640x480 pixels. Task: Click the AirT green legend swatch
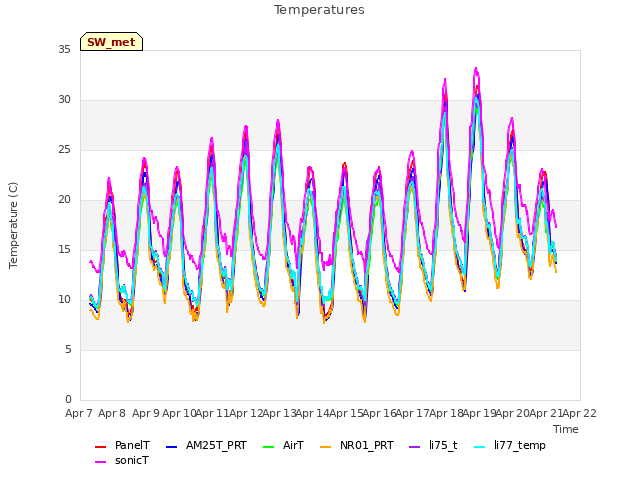(269, 447)
